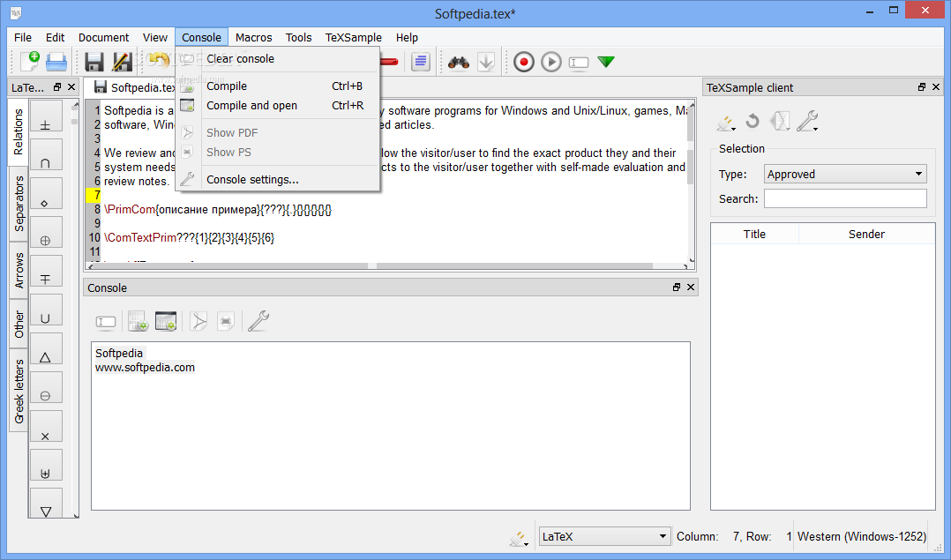Click the Show PDF icon in Console toolbar
This screenshot has width=951, height=560.
coord(198,321)
